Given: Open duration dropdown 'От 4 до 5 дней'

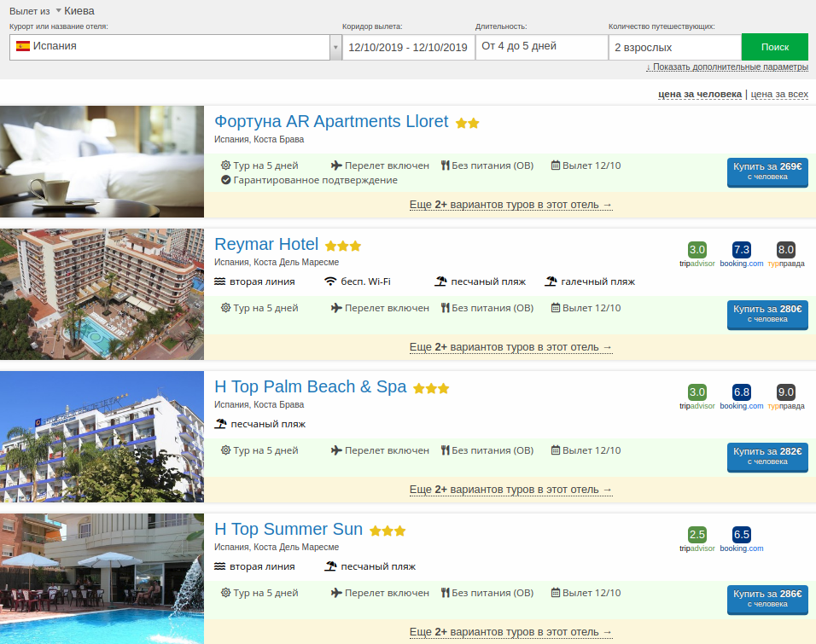Looking at the screenshot, I should click(x=542, y=47).
